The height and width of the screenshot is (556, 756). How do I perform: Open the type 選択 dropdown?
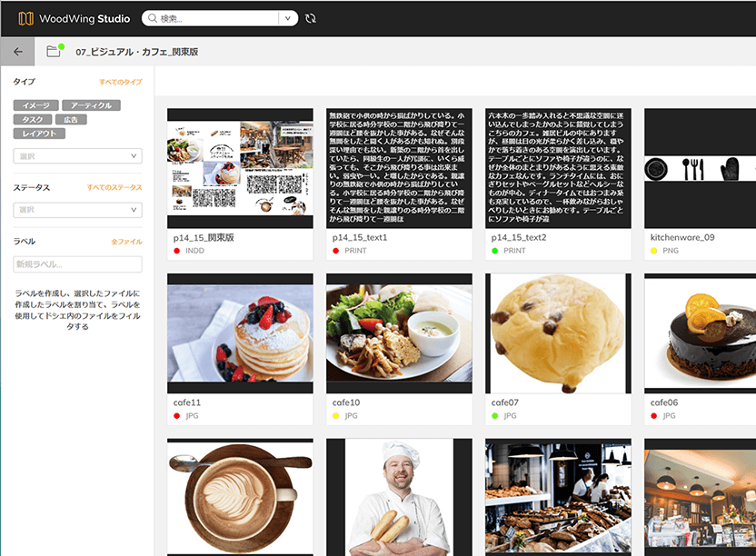[x=77, y=156]
